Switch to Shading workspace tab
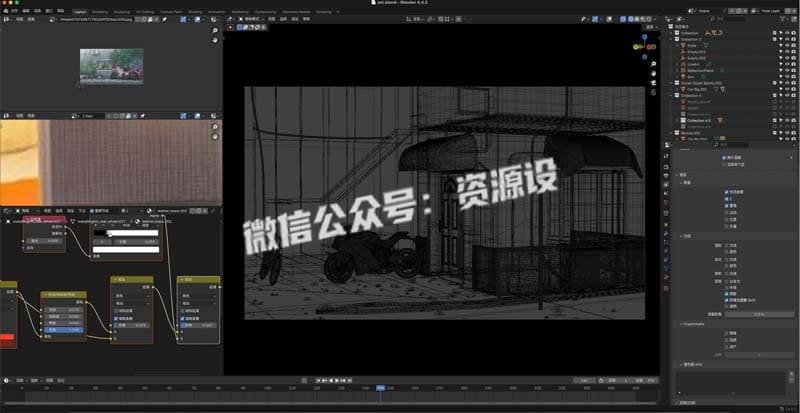This screenshot has height=413, width=800. 195,11
